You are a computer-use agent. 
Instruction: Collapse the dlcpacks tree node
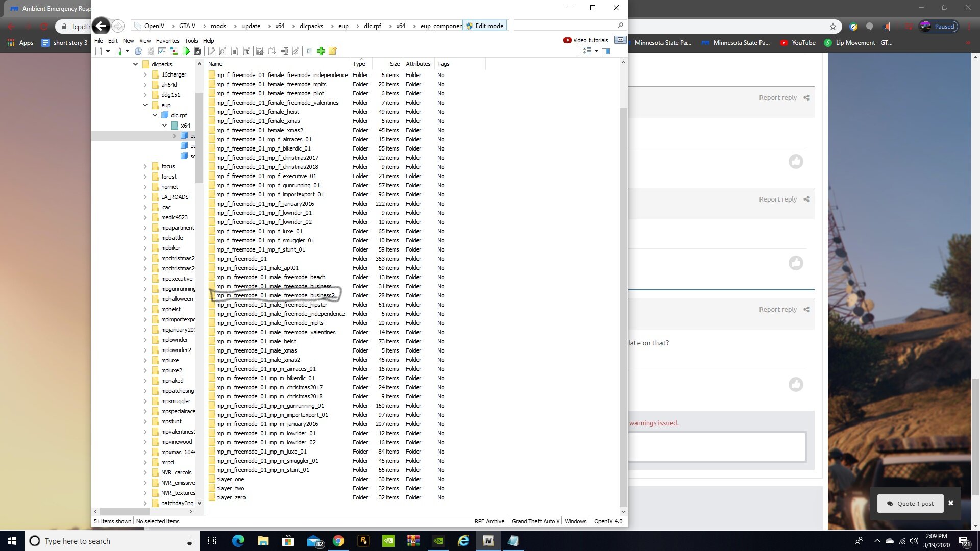(x=135, y=64)
